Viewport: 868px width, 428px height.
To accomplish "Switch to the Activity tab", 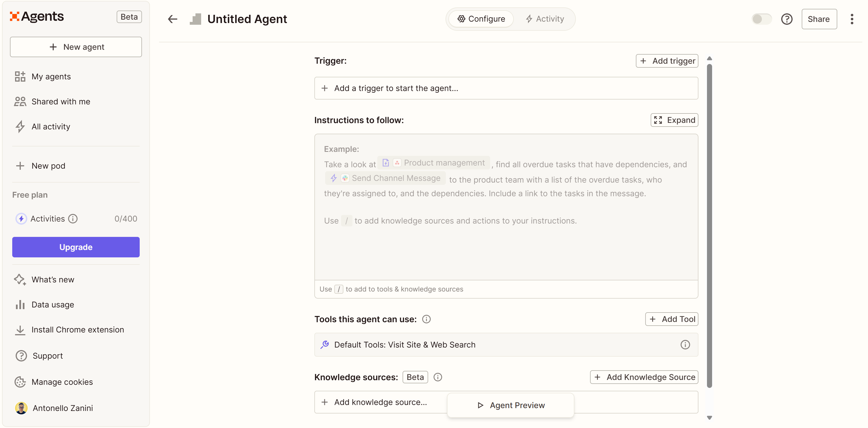I will (x=545, y=18).
